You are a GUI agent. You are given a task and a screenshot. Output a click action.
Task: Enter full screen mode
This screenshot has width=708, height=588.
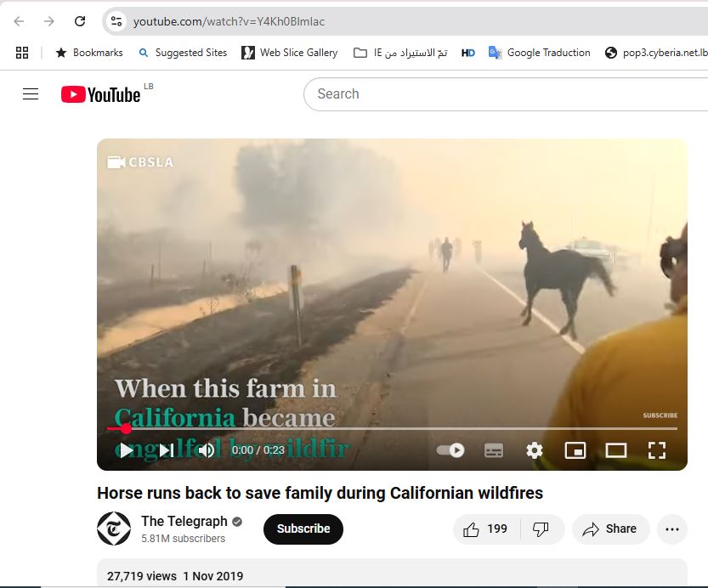click(657, 450)
